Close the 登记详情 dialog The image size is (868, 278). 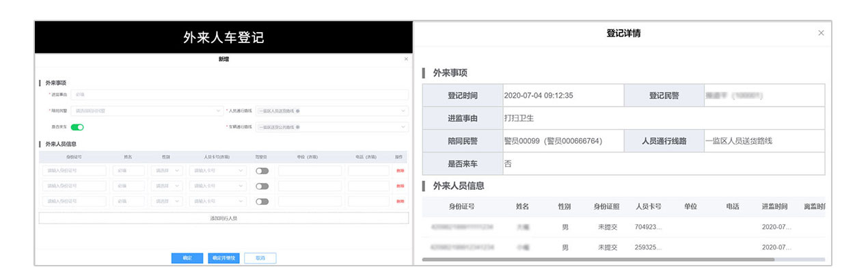[x=821, y=33]
